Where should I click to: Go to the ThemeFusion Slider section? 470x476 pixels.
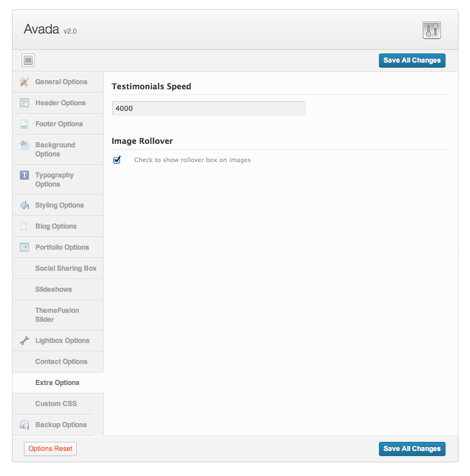[x=57, y=315]
